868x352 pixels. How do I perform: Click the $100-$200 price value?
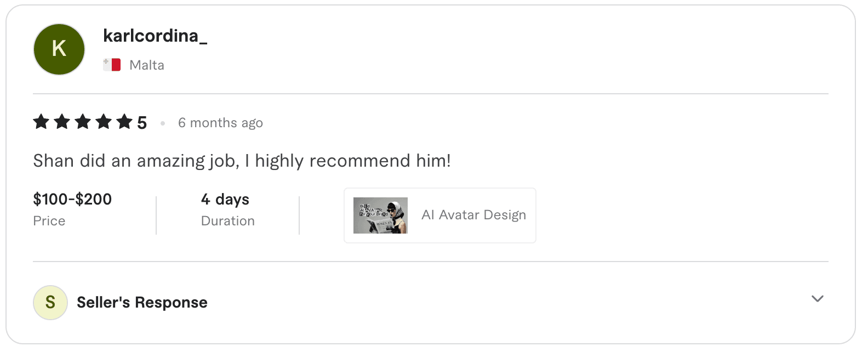pos(72,199)
